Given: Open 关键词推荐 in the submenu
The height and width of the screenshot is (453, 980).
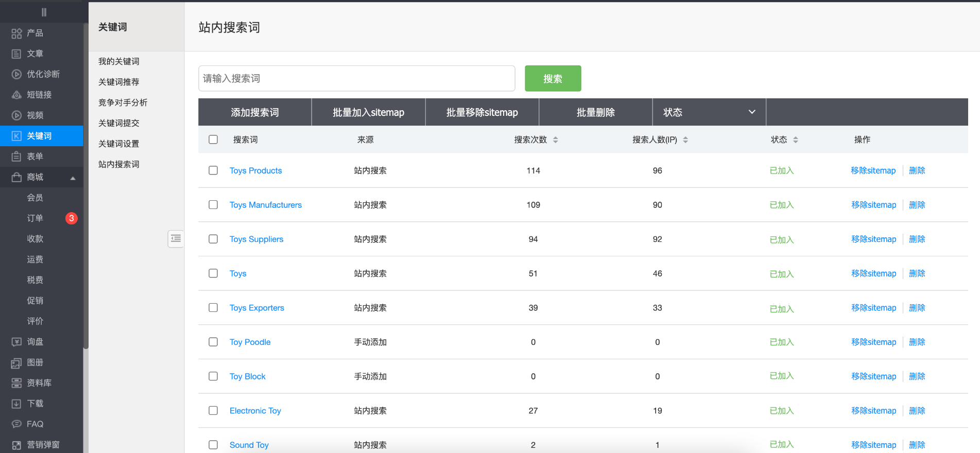Looking at the screenshot, I should pos(119,82).
